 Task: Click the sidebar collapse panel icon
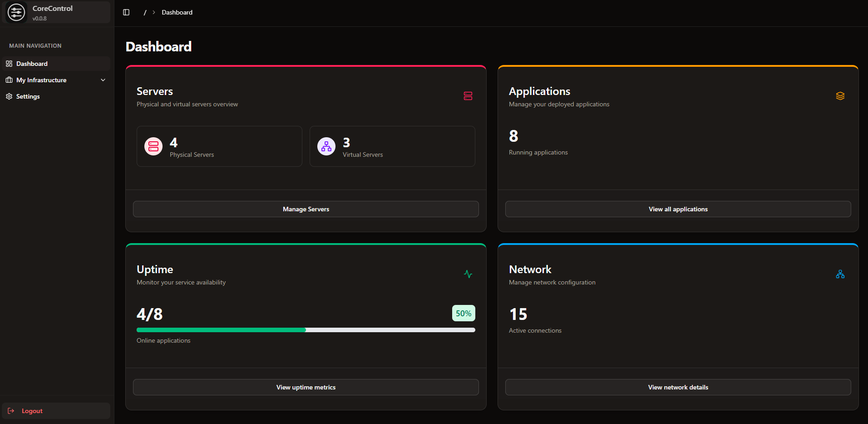(x=126, y=12)
